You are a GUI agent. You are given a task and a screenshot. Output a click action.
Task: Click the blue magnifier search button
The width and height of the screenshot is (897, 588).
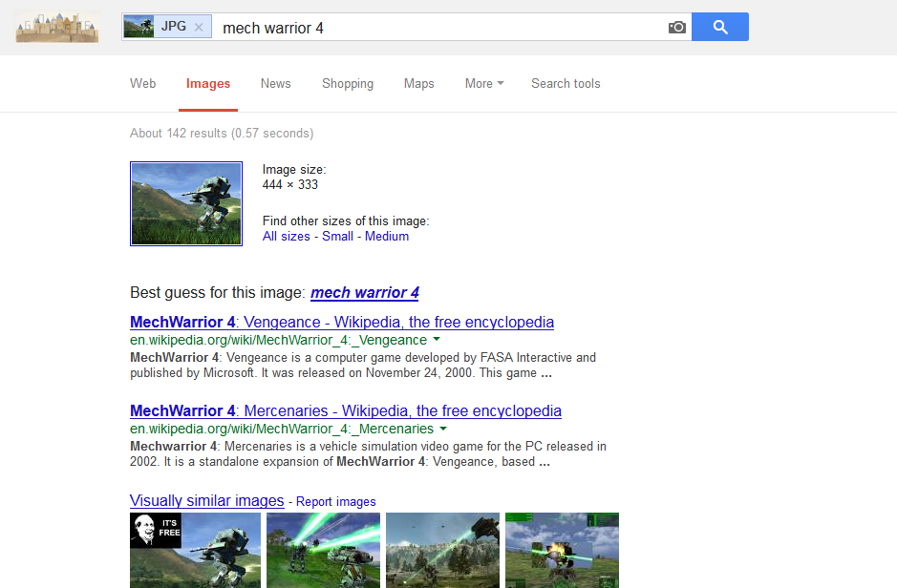point(720,28)
